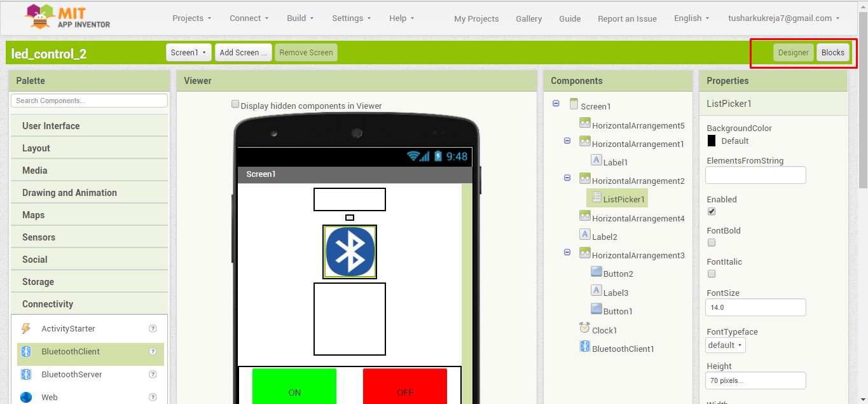Click the Label3 icon in the Components tree
This screenshot has width=868, height=404.
(x=596, y=291)
